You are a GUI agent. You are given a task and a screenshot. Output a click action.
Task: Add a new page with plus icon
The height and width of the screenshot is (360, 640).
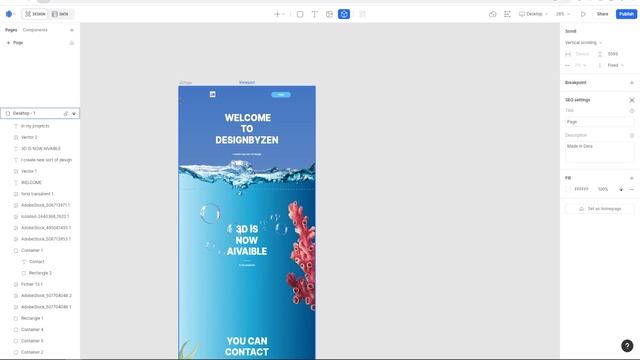coord(72,30)
